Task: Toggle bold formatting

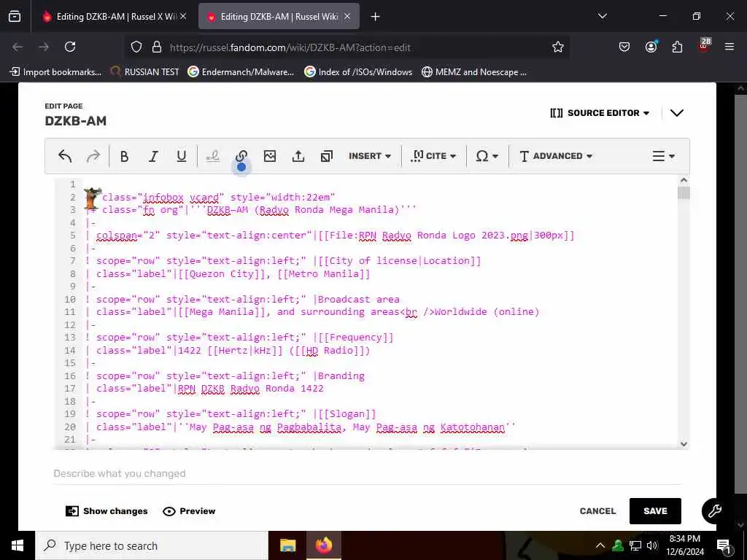Action: 124,156
